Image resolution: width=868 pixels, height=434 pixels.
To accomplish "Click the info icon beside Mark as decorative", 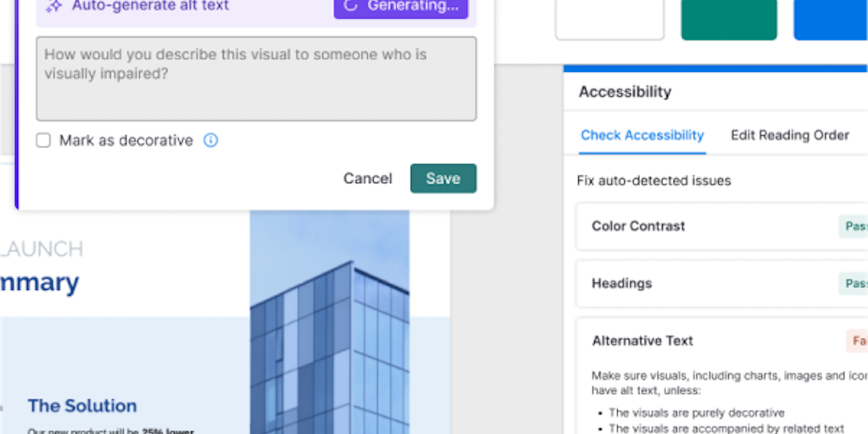I will [x=211, y=141].
